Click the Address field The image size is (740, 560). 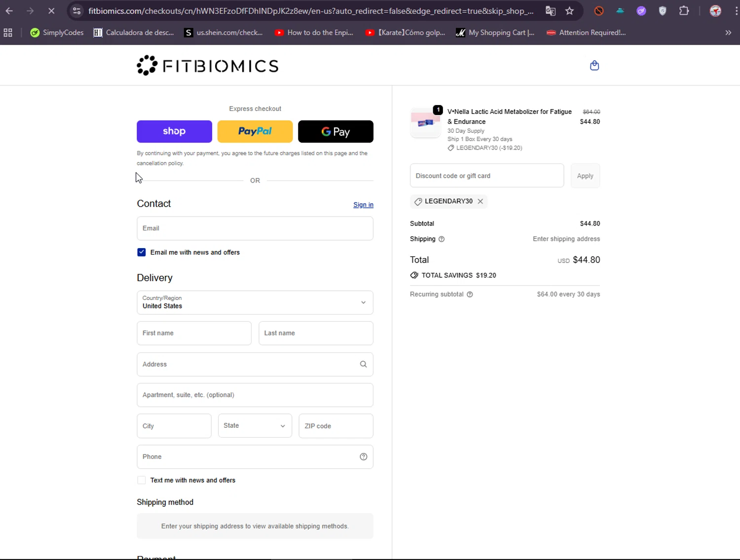point(255,364)
